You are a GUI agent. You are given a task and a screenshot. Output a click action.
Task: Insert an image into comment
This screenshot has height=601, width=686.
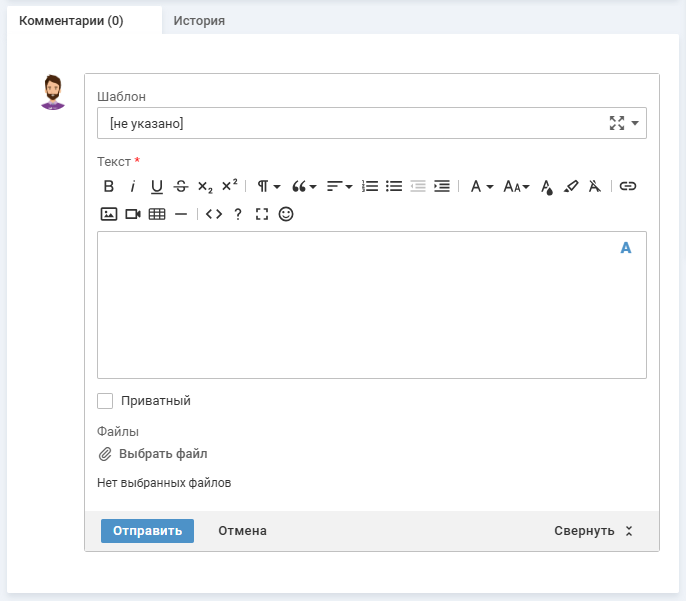click(109, 214)
